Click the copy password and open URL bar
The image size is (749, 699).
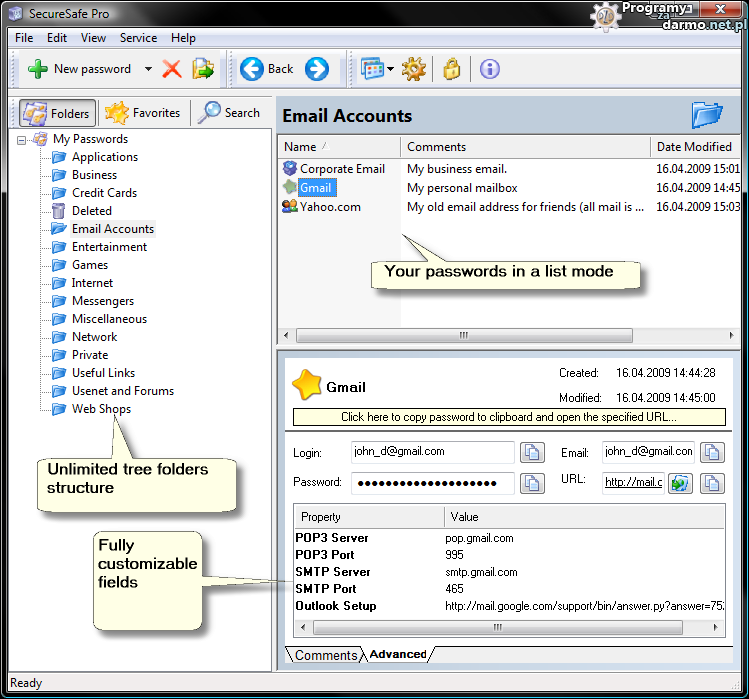tap(508, 417)
